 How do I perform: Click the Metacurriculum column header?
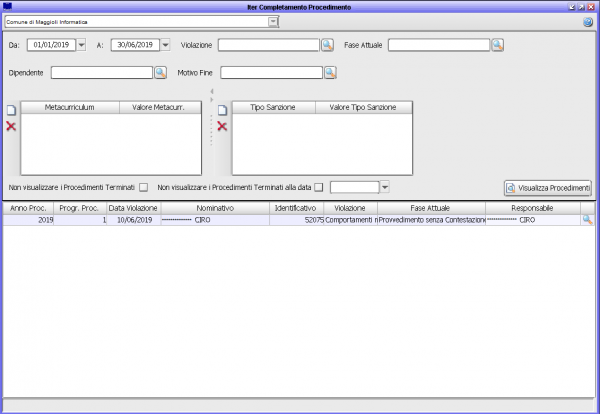pyautogui.click(x=70, y=108)
